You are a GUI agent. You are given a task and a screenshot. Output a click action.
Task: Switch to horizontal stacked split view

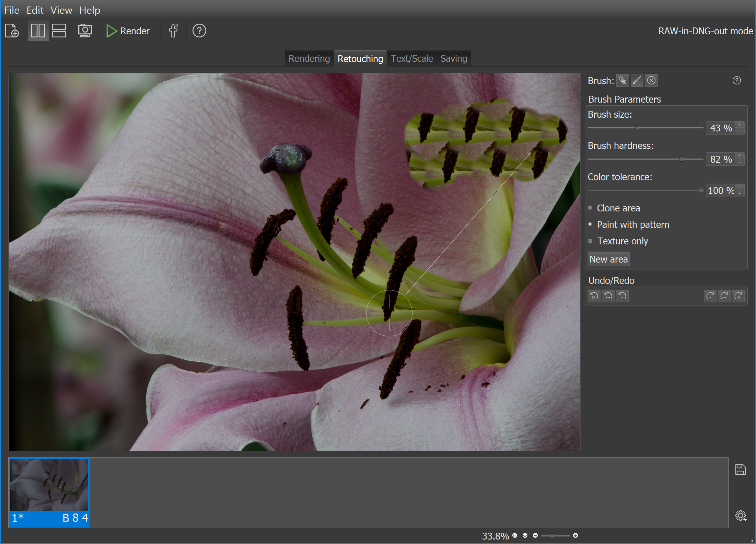click(59, 31)
